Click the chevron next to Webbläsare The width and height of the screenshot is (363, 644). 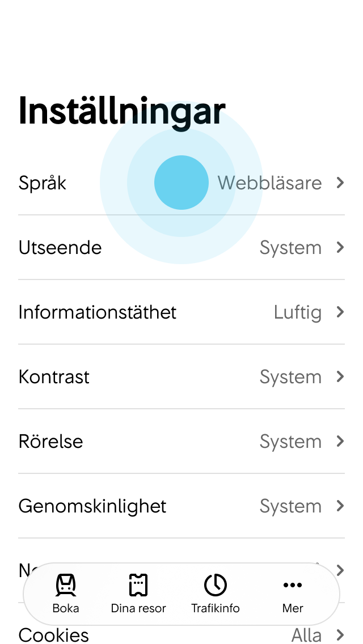point(340,183)
